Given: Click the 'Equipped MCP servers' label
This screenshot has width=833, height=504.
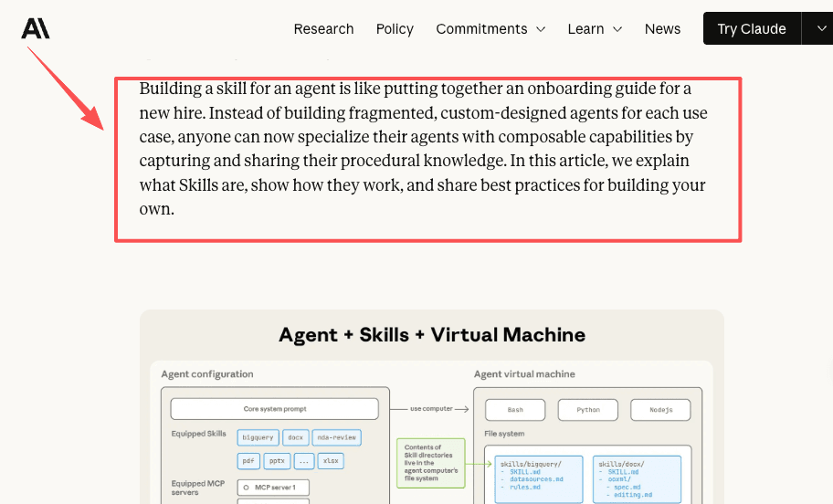Looking at the screenshot, I should pyautogui.click(x=197, y=488).
